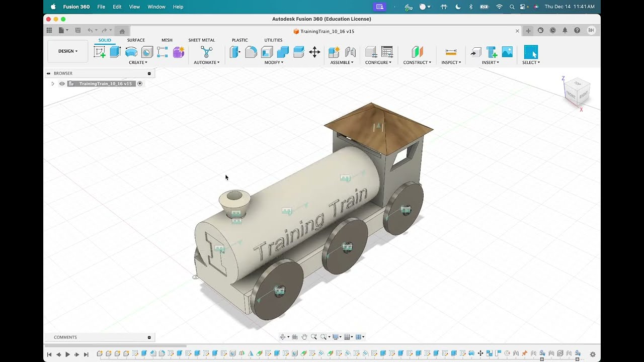Select the Measure tool
Viewport: 644px width, 362px height.
[x=451, y=52]
